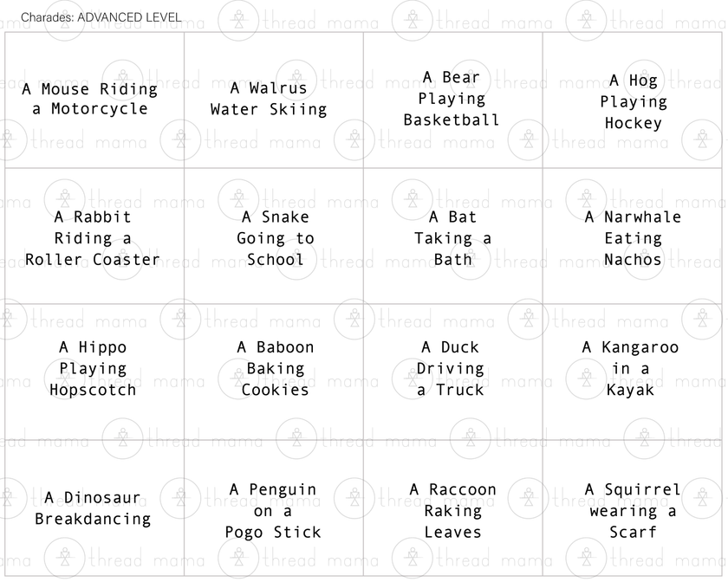
Task: Click the circular logo below Dinosaur Breakdancing text
Action: [64, 558]
